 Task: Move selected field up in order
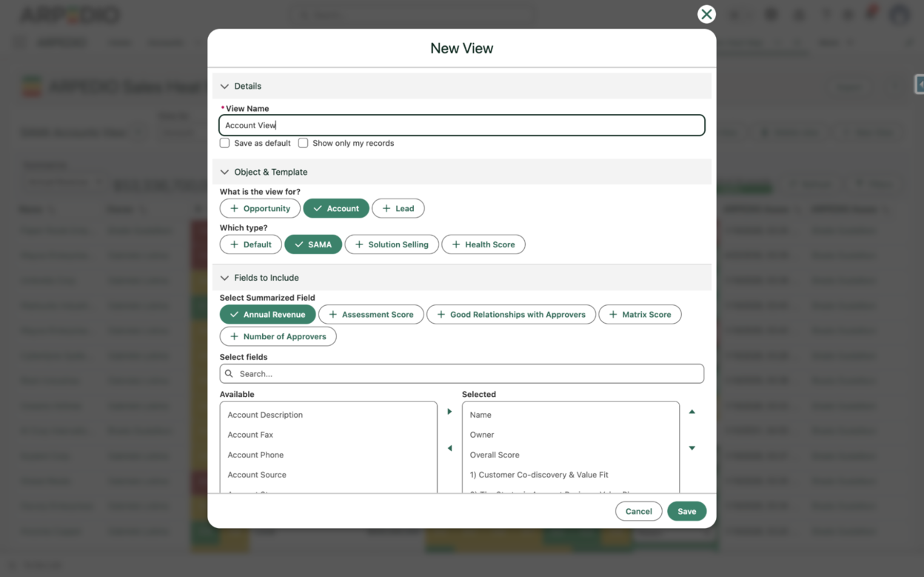[692, 412]
